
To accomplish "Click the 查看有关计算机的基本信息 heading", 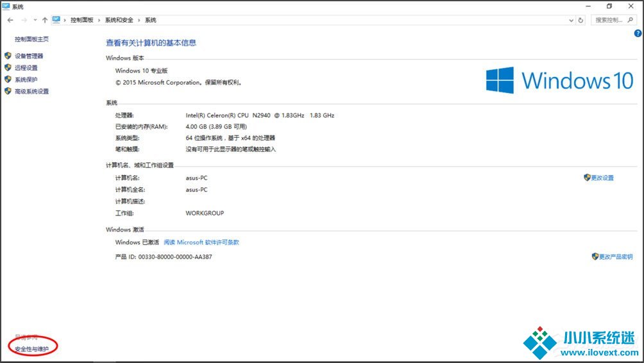I will [x=151, y=43].
